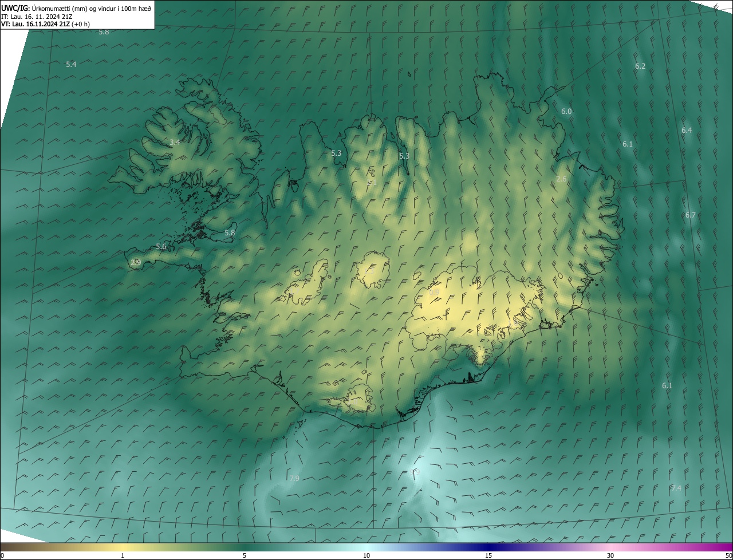Click the legend tick label "50"
Viewport: 733px width, 560px height.
(x=728, y=556)
